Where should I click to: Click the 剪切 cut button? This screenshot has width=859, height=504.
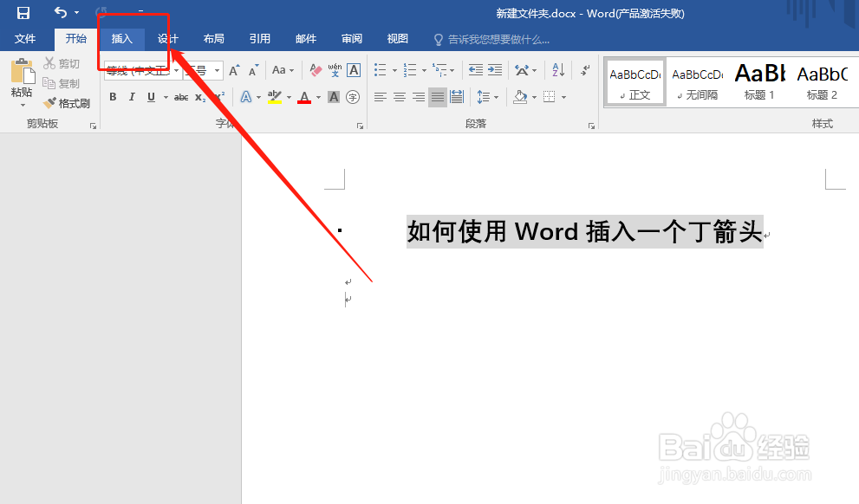[x=62, y=63]
